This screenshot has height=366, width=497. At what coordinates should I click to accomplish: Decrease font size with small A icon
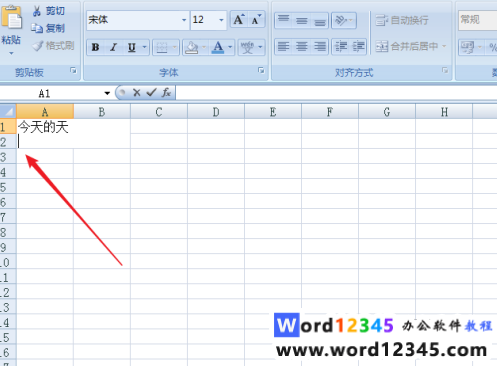tap(256, 20)
